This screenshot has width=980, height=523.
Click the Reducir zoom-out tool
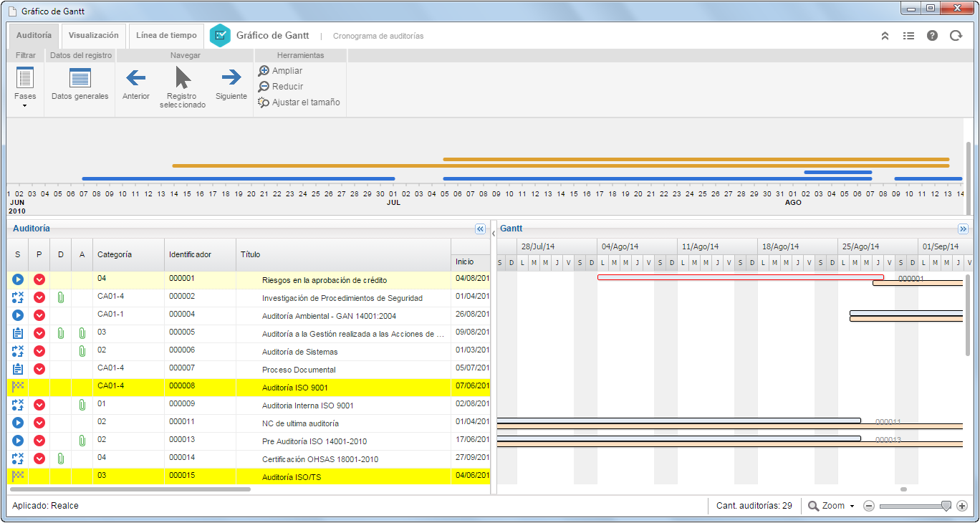click(280, 87)
